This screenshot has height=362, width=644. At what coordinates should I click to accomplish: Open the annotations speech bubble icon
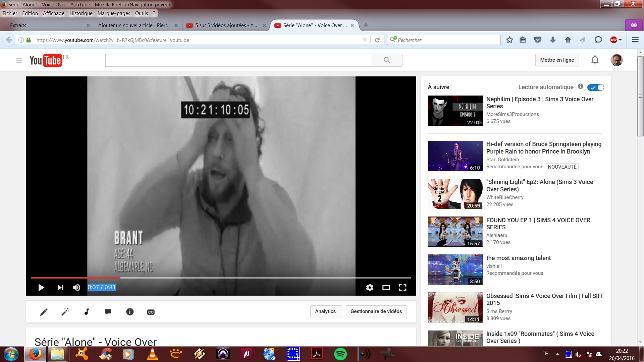(108, 312)
